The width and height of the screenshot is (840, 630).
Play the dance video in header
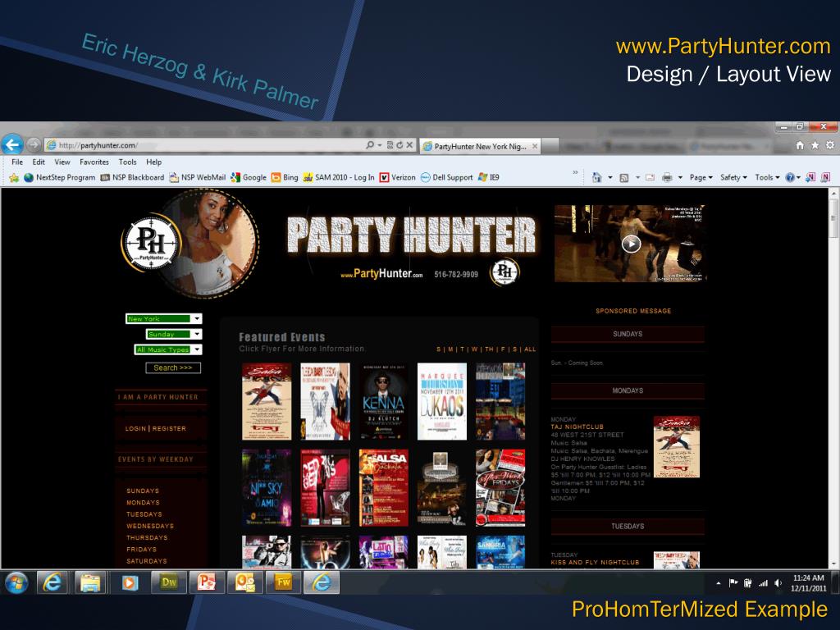click(x=631, y=244)
